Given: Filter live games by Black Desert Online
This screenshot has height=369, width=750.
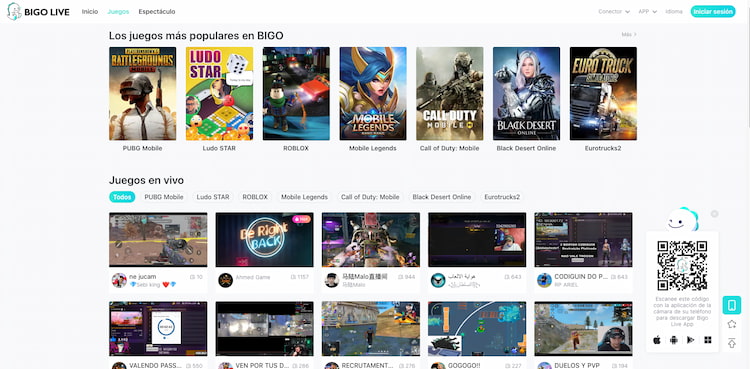Looking at the screenshot, I should tap(442, 197).
